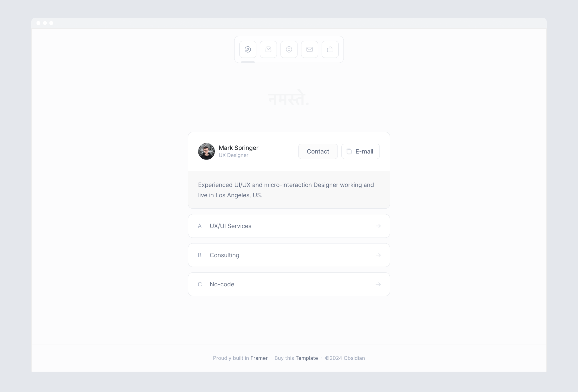Click the portfolio/briefcase icon
The image size is (578, 392).
click(x=330, y=49)
